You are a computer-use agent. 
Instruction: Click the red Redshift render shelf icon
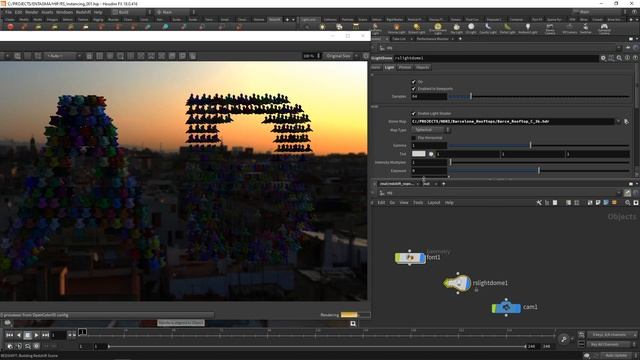11,27
